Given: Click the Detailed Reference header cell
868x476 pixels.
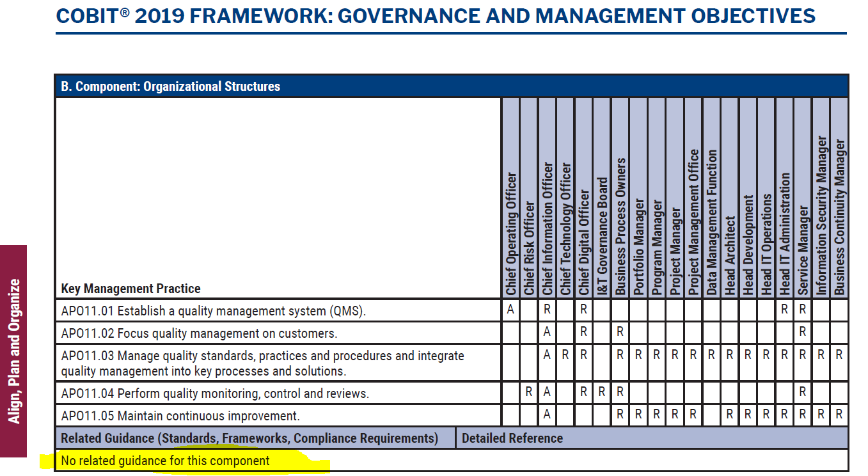Looking at the screenshot, I should (x=652, y=438).
